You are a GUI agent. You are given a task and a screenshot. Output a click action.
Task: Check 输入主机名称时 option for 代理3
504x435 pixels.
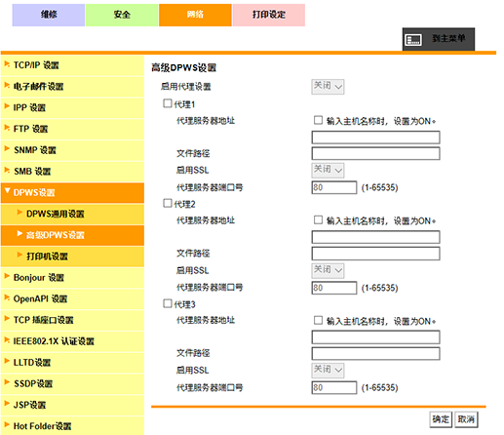pos(318,320)
